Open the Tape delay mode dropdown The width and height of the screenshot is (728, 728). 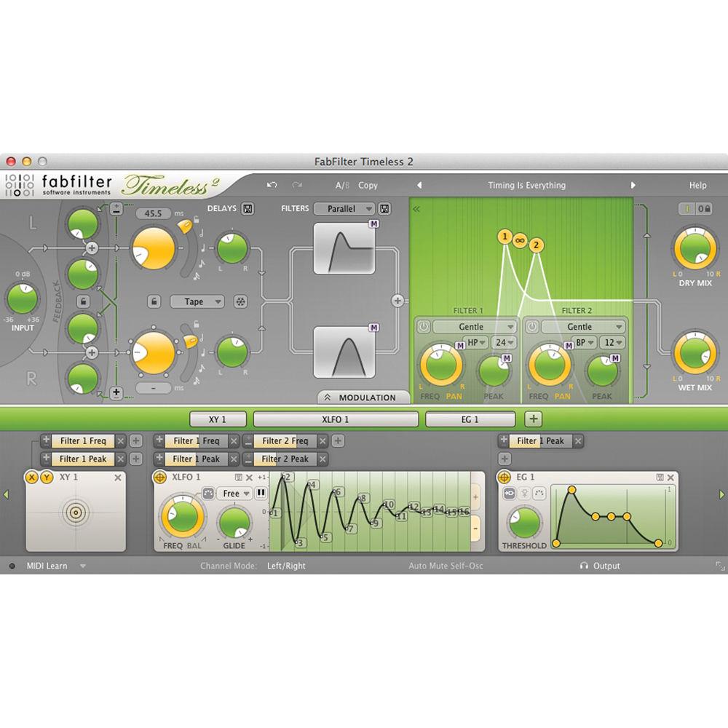(197, 301)
